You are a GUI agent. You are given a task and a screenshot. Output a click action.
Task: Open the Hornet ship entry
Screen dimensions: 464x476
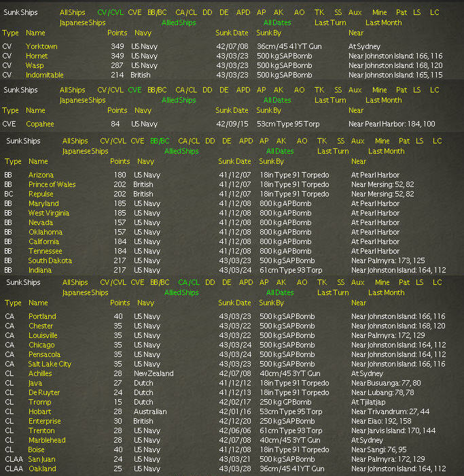point(37,56)
